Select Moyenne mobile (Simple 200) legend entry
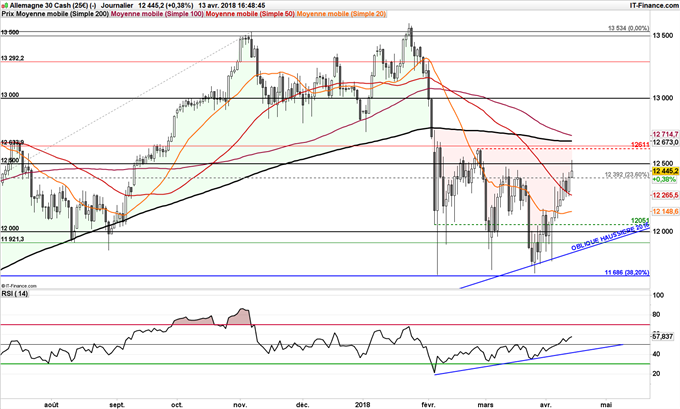 [63, 14]
